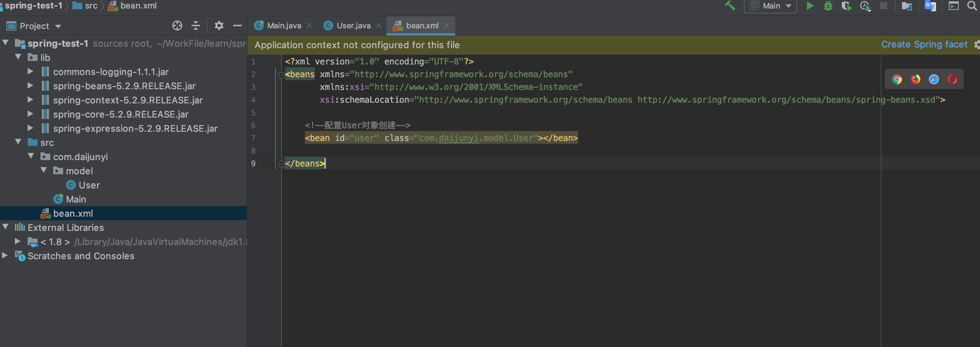Close the bean.xml editor tab
980x347 pixels.
coord(447,25)
